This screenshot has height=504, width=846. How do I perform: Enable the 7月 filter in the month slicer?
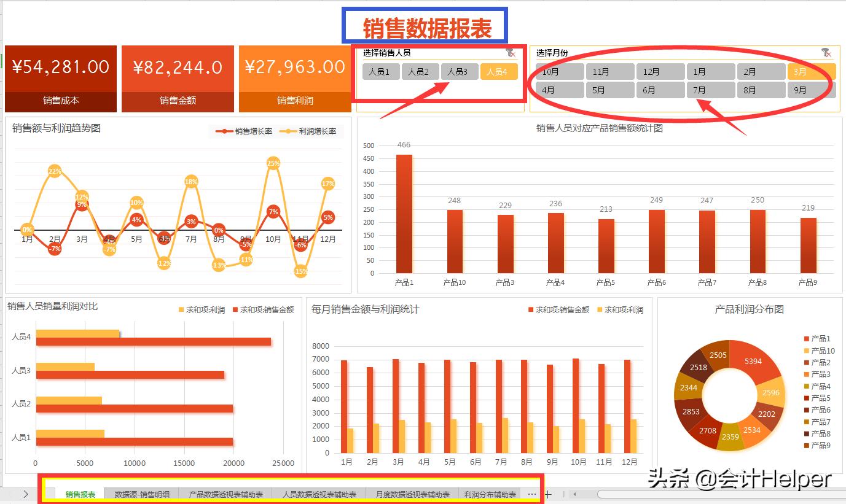[711, 90]
